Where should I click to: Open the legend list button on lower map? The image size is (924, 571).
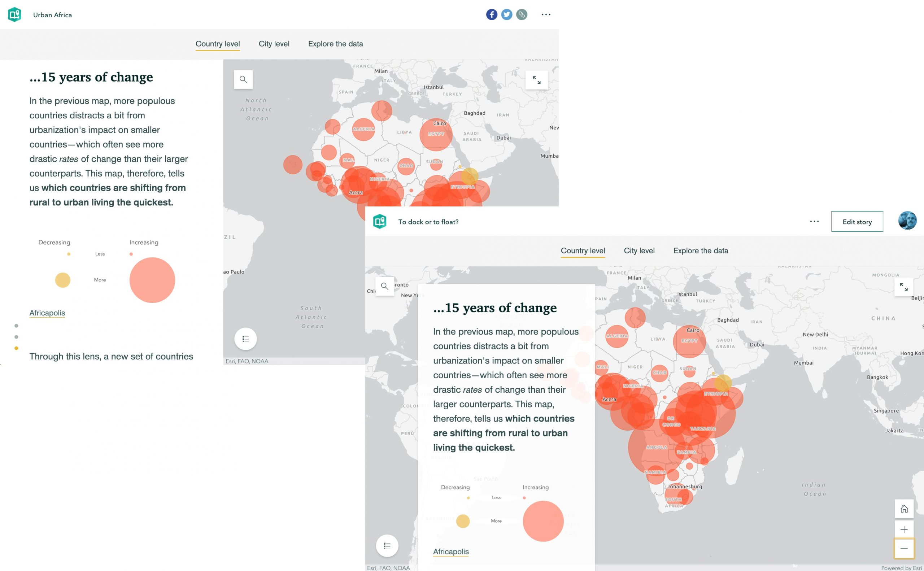(x=387, y=546)
